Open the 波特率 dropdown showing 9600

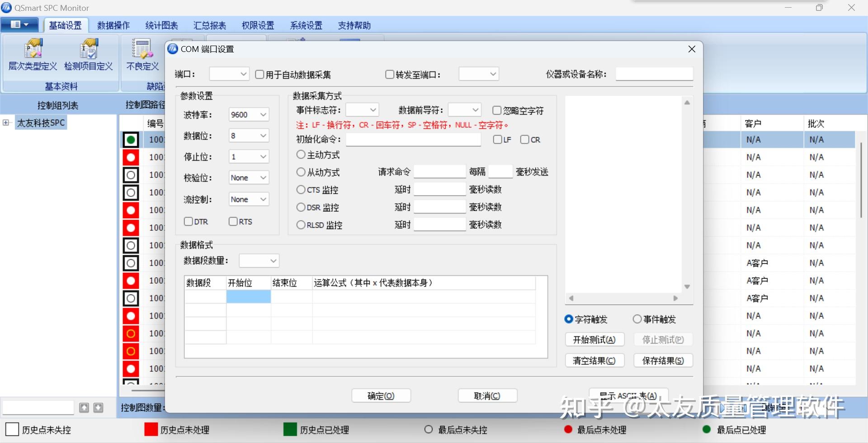point(249,115)
